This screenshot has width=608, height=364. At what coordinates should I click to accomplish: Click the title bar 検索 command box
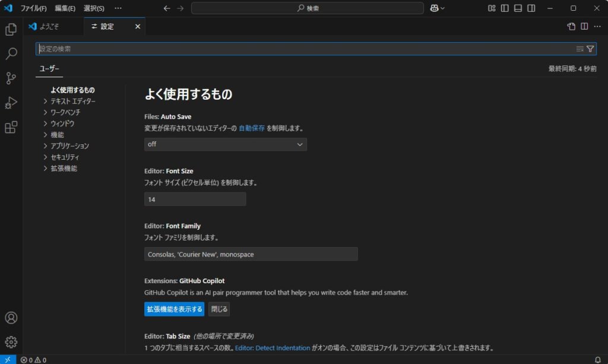pos(308,8)
